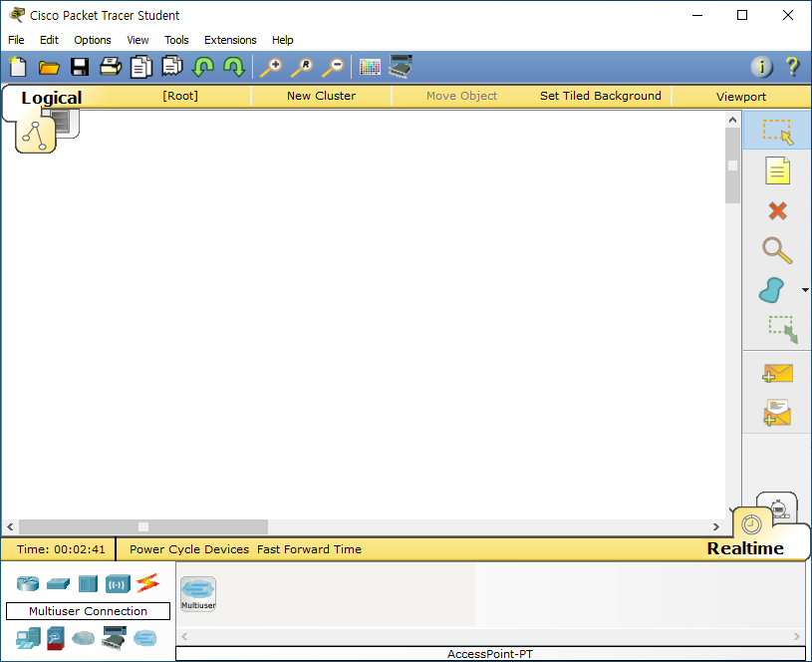This screenshot has height=662, width=812.
Task: Open a file with the folder icon
Action: 49,68
